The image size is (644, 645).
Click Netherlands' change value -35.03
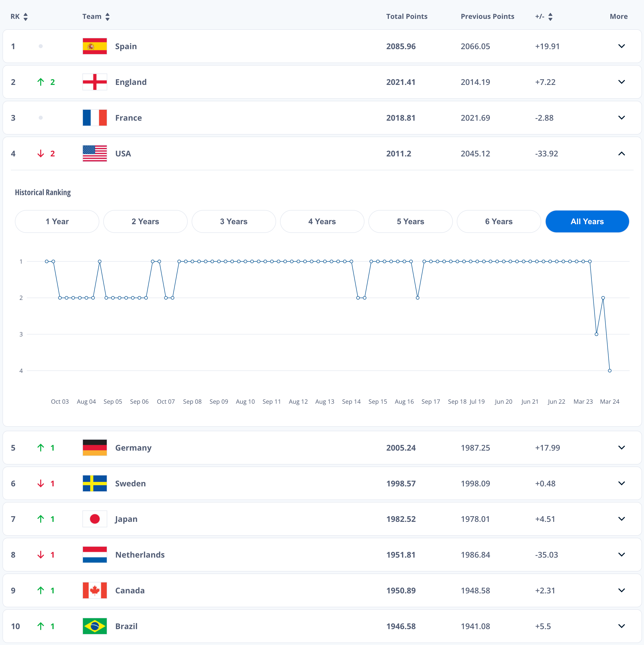(546, 555)
